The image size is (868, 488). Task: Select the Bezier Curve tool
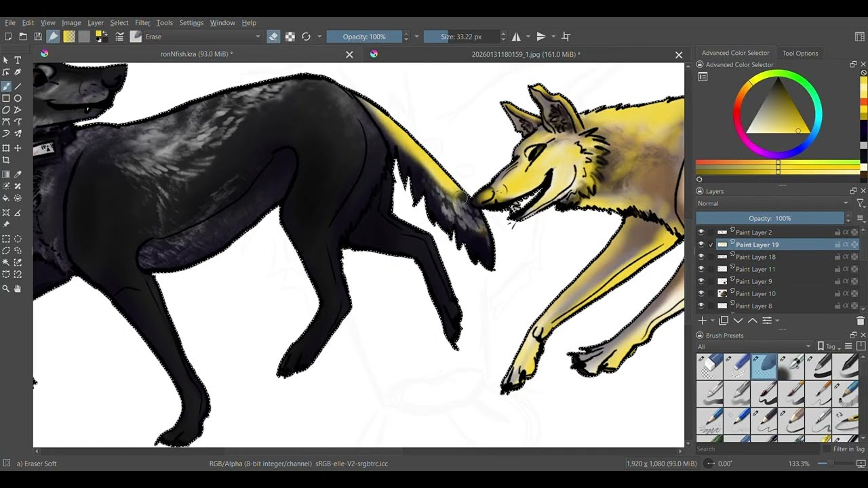pyautogui.click(x=6, y=122)
